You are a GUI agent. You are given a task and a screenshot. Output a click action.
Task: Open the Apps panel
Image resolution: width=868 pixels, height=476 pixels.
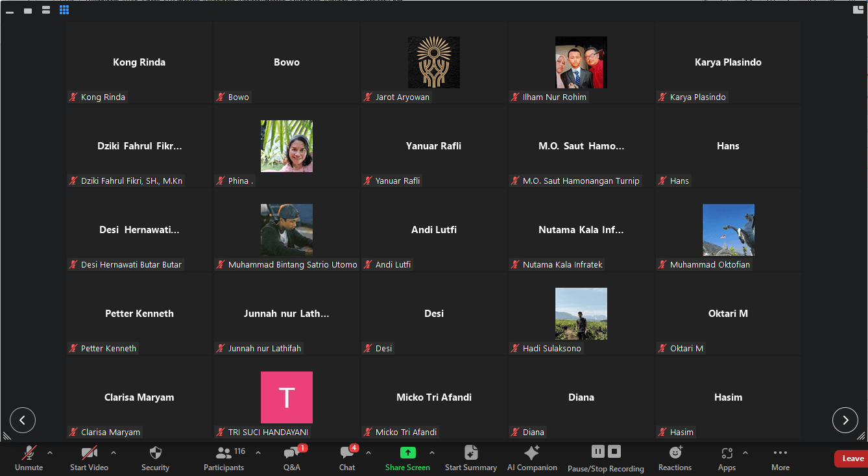point(727,458)
